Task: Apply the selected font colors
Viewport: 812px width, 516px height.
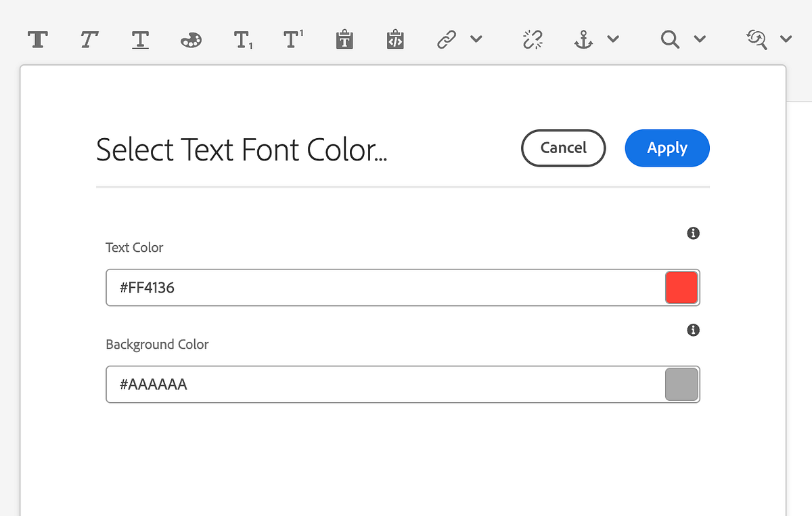Action: 667,148
